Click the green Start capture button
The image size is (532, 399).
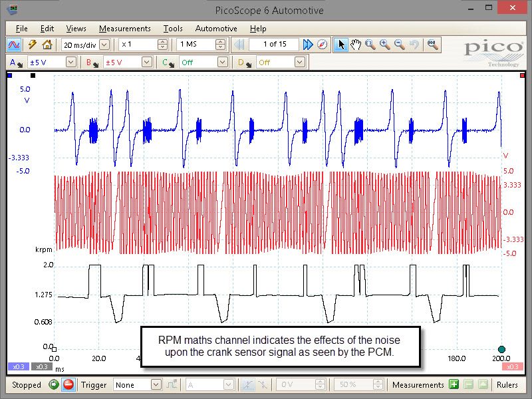[54, 385]
